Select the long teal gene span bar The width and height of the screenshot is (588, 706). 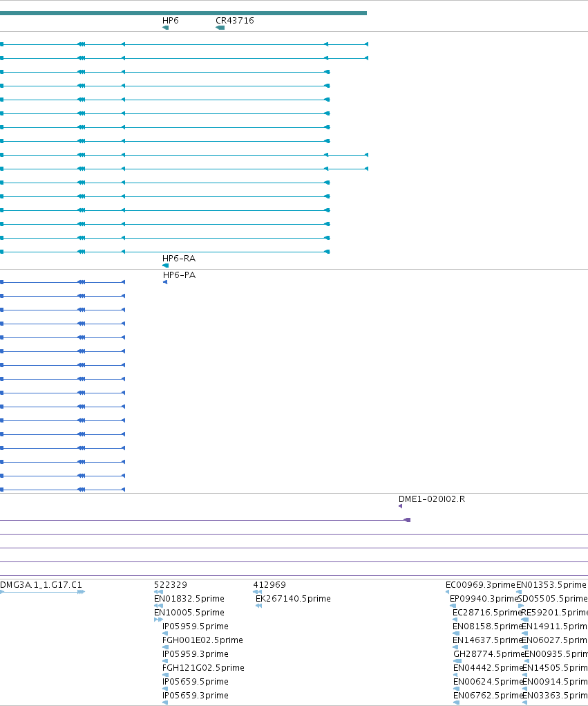(183, 13)
